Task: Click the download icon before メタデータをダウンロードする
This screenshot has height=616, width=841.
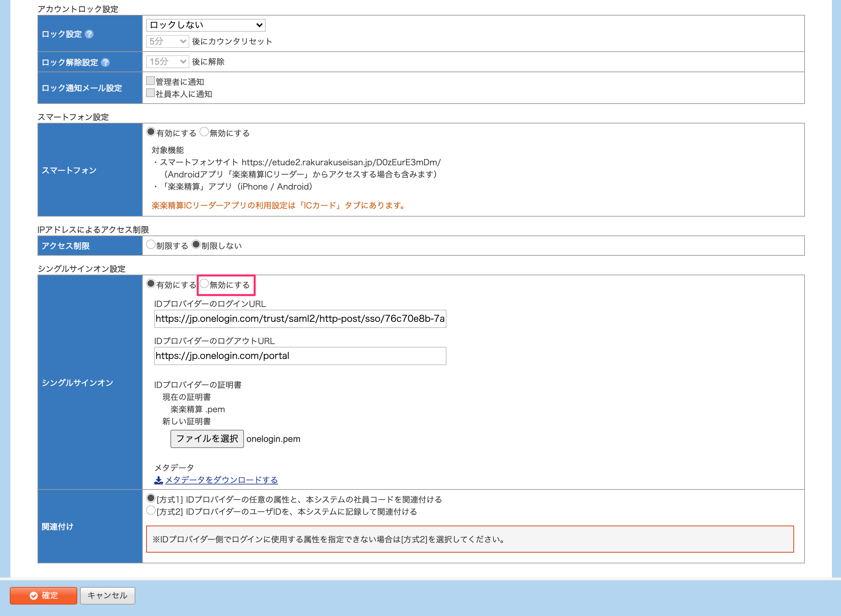Action: (x=159, y=480)
